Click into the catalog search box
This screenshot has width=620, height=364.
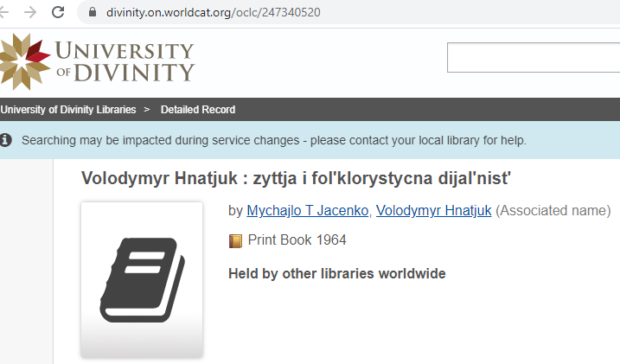tap(533, 57)
